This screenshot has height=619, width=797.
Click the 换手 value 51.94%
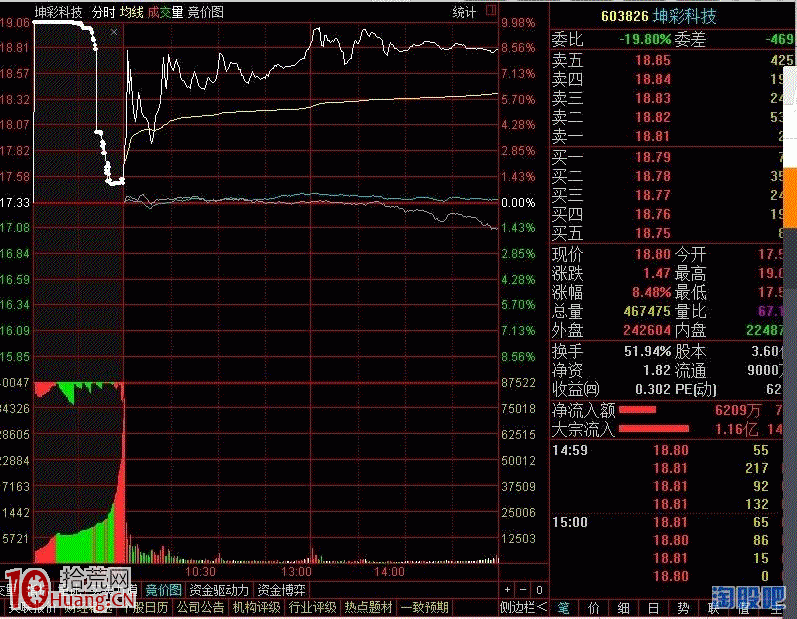pyautogui.click(x=648, y=351)
